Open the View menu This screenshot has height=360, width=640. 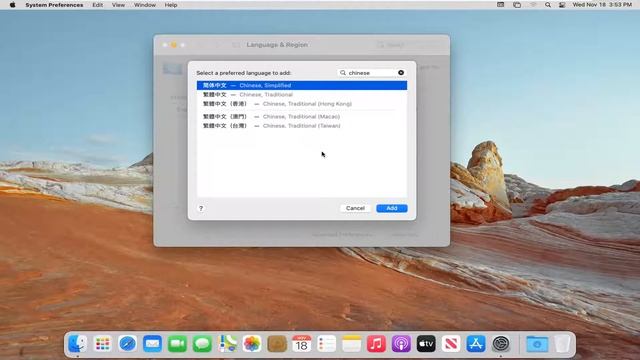pyautogui.click(x=118, y=5)
